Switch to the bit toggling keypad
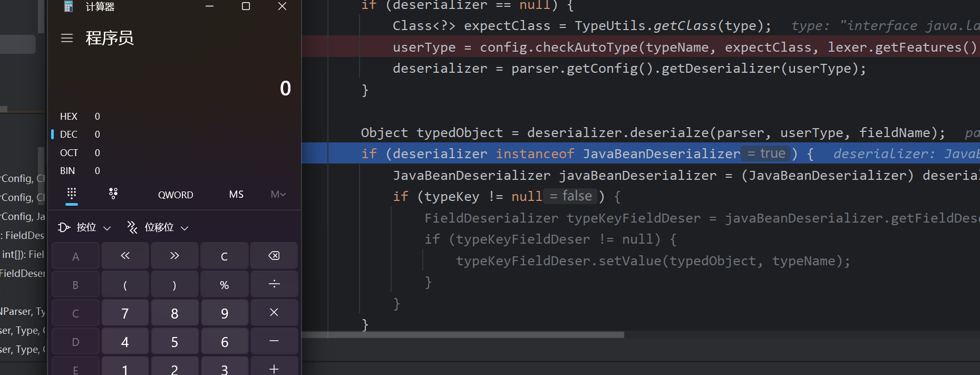The height and width of the screenshot is (375, 980). [x=113, y=194]
